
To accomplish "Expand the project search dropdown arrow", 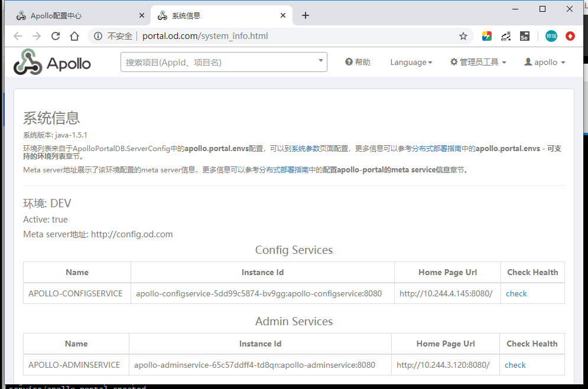I will (x=321, y=61).
